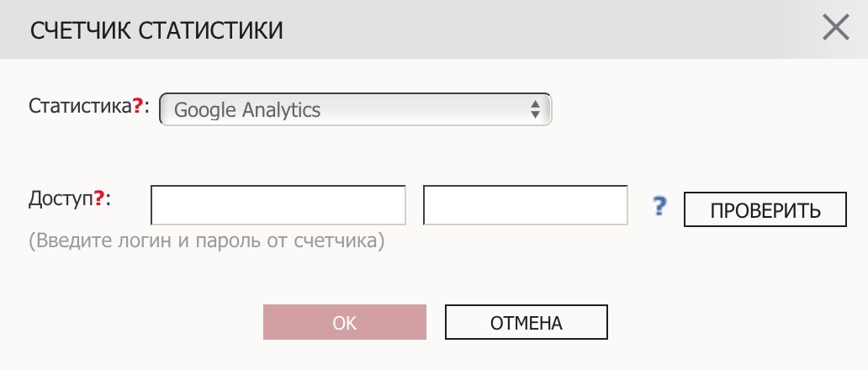Focus the second password input field
Viewport: 868px width, 370px height.
(526, 205)
